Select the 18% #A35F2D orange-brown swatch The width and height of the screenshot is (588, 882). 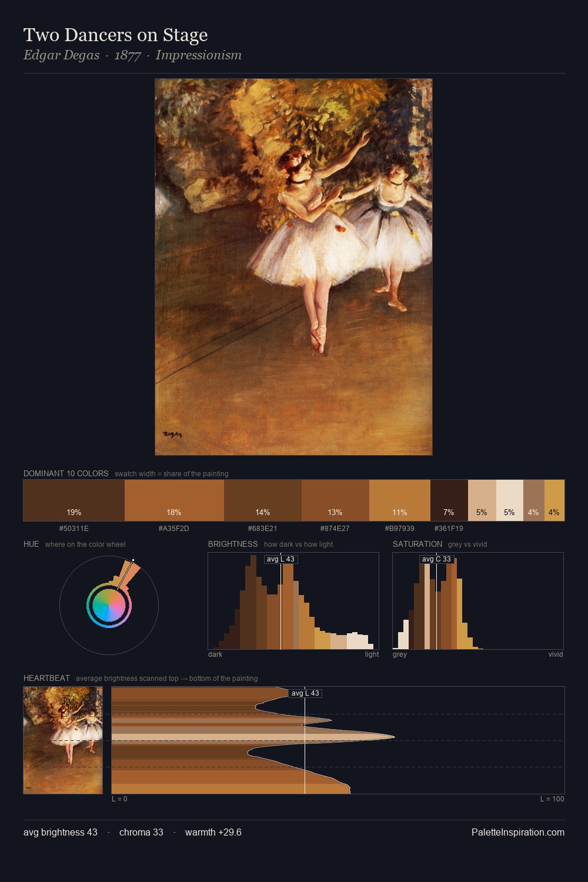coord(174,500)
